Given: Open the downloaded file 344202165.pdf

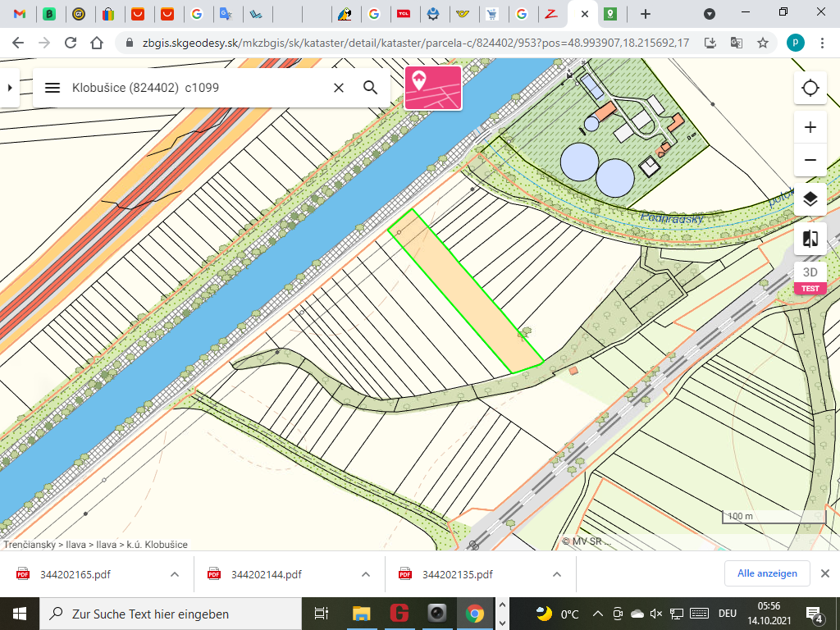Looking at the screenshot, I should click(x=75, y=574).
